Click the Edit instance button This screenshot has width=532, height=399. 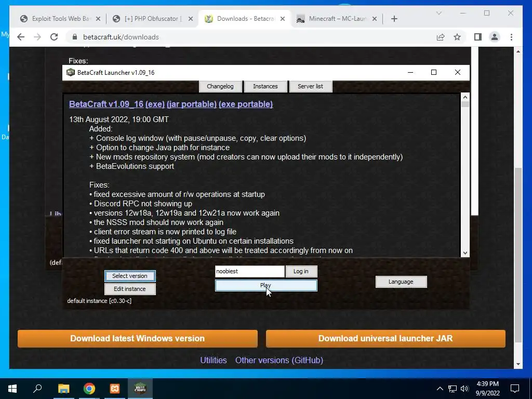pos(130,289)
